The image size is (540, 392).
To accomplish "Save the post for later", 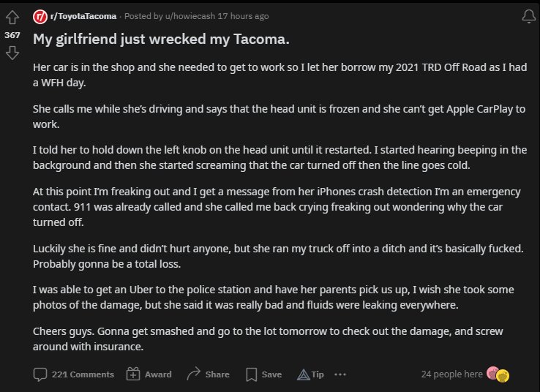I will point(264,374).
